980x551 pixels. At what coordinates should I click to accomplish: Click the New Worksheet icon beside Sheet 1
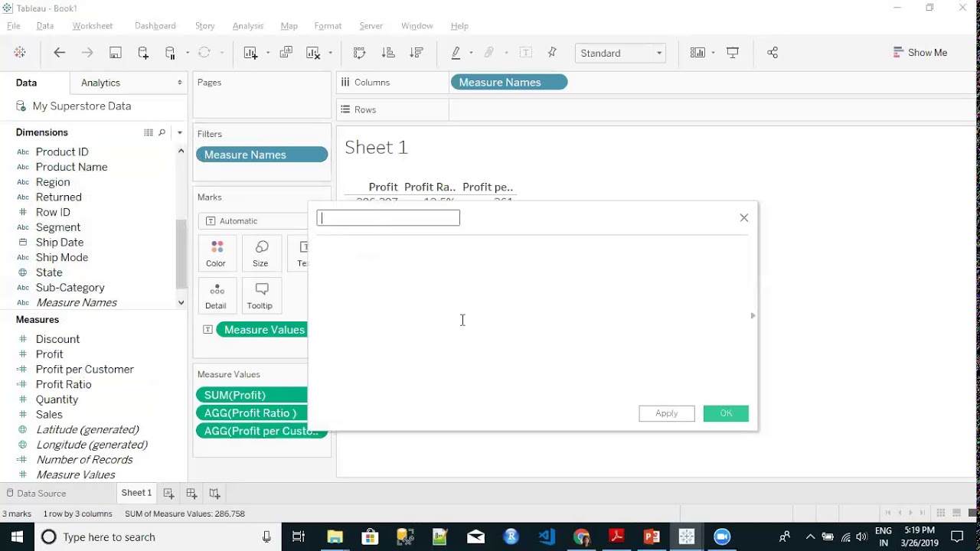(x=168, y=493)
